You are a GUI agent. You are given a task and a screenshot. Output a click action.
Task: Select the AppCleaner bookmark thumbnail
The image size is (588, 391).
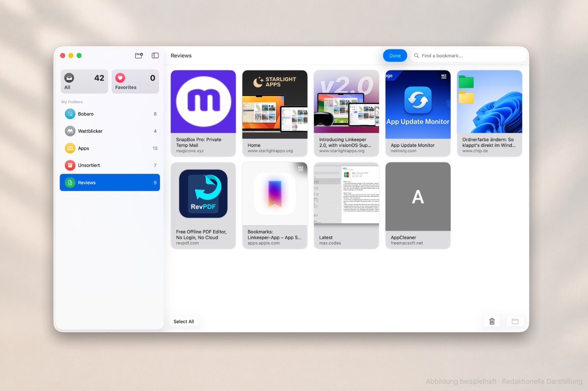pyautogui.click(x=418, y=196)
